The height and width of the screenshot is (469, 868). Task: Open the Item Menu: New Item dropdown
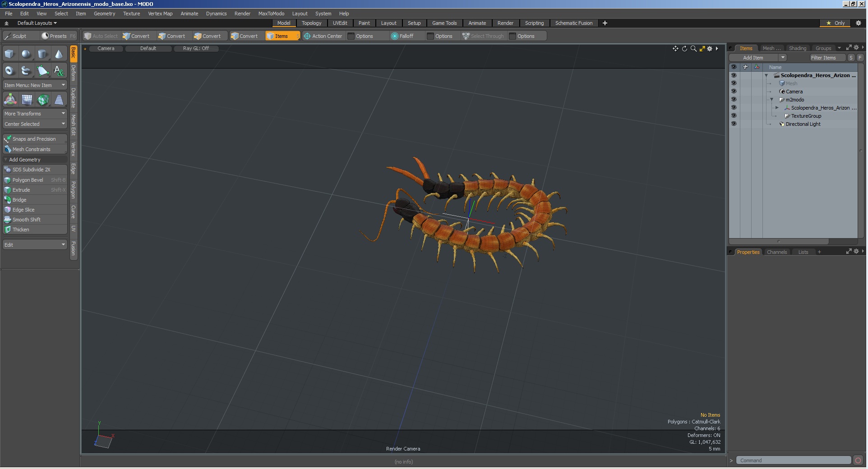point(35,85)
